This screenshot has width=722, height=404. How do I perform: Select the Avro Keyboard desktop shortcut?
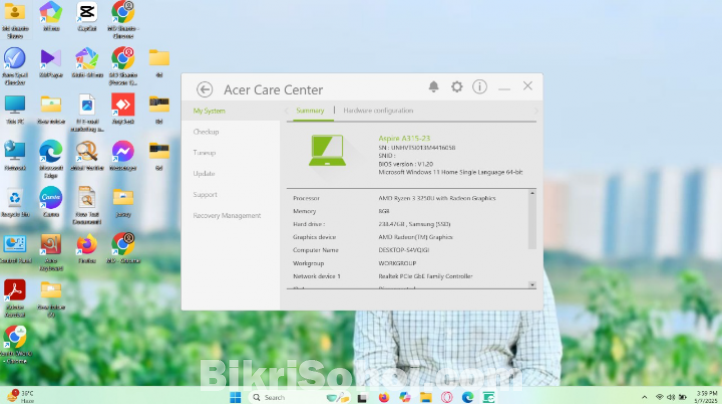51,252
